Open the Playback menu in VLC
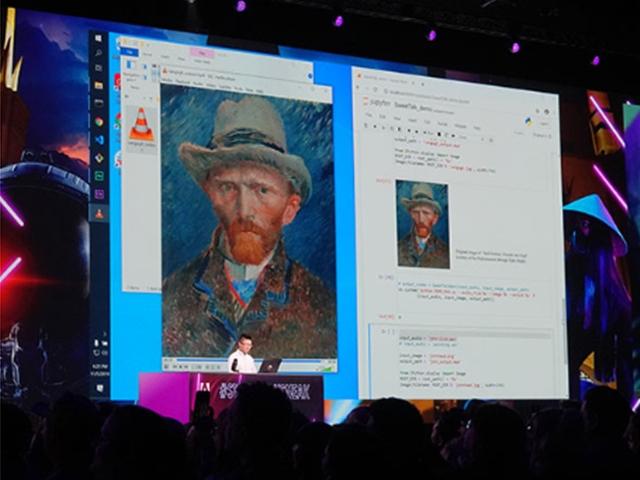Image resolution: width=640 pixels, height=480 pixels. tap(183, 83)
